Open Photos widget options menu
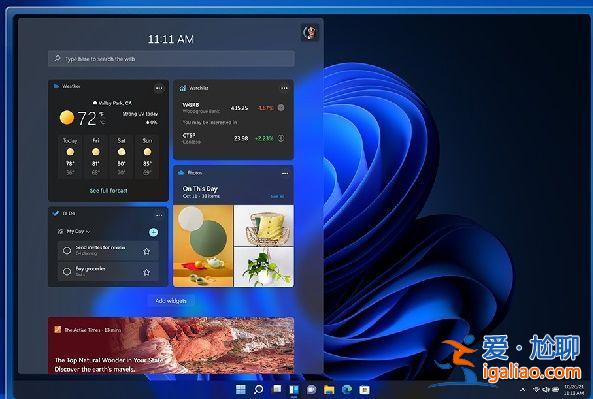 (285, 173)
